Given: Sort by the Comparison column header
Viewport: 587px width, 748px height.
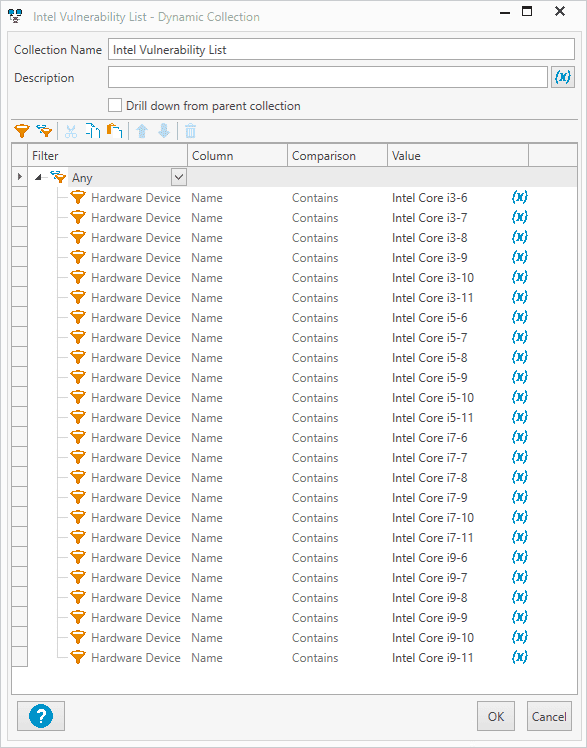Looking at the screenshot, I should click(338, 156).
